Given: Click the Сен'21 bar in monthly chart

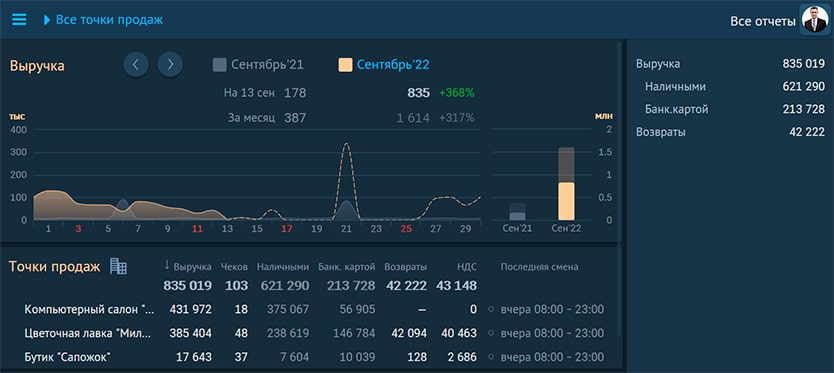Looking at the screenshot, I should [517, 217].
